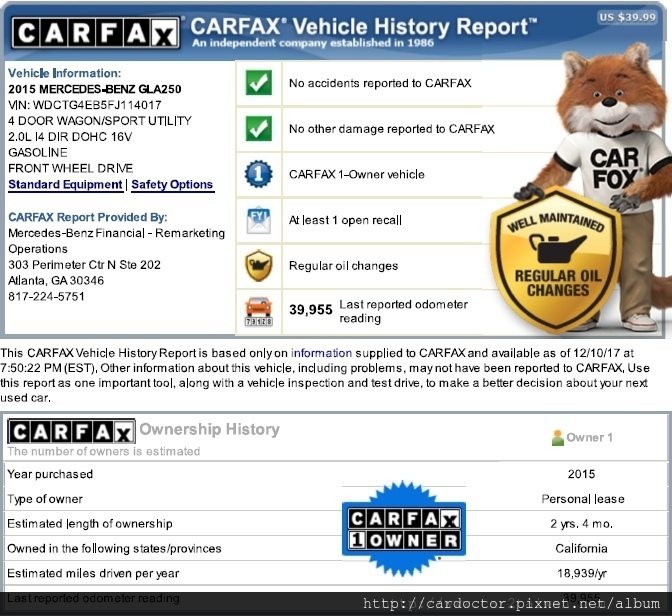This screenshot has height=616, width=672.
Task: Click the Type of owner row label
Action: click(45, 499)
